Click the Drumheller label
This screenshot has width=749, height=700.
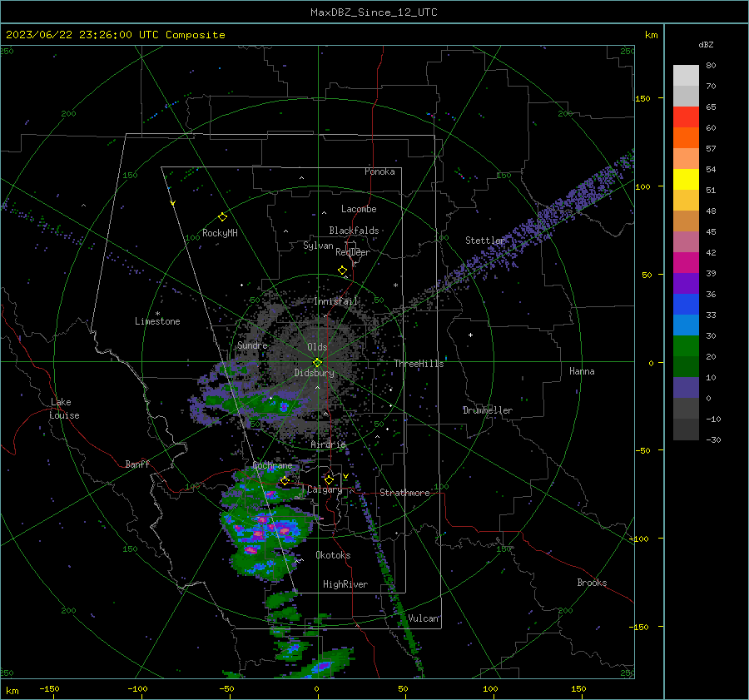pyautogui.click(x=487, y=410)
